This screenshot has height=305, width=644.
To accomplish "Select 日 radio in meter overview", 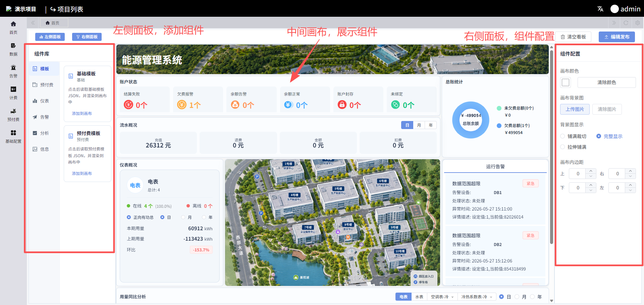I will [x=162, y=217].
